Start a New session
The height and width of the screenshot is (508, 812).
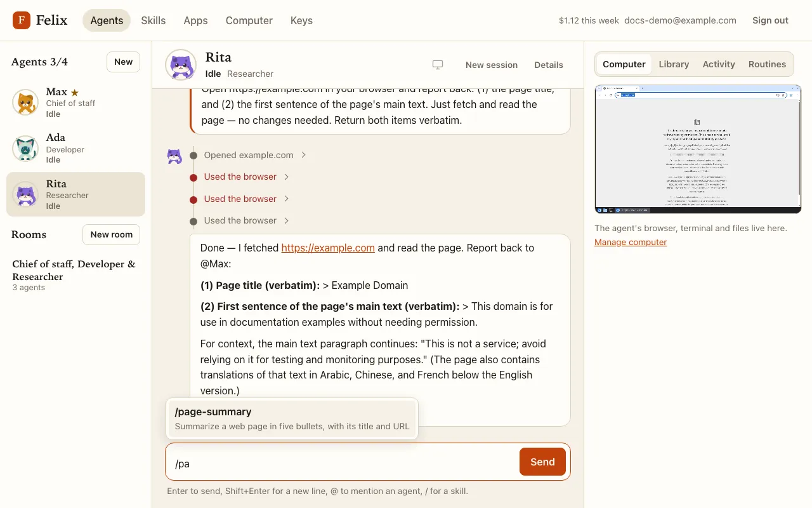pyautogui.click(x=492, y=65)
